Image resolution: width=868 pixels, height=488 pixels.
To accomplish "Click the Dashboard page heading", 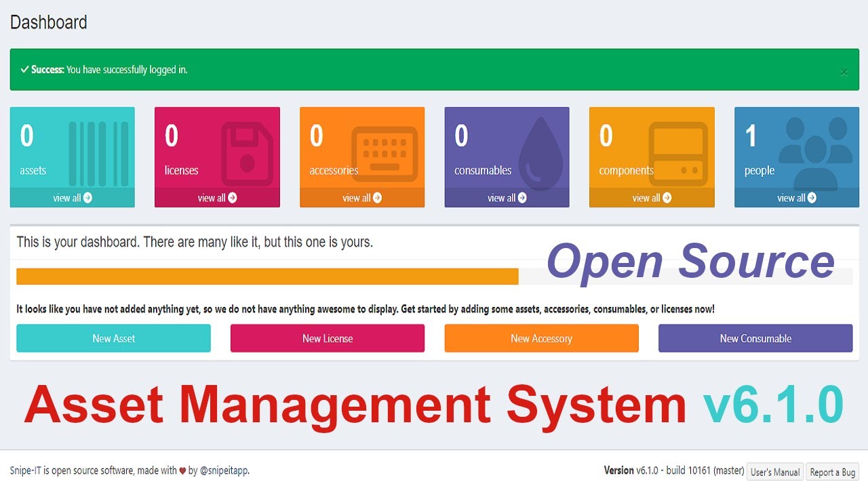I will (x=49, y=22).
